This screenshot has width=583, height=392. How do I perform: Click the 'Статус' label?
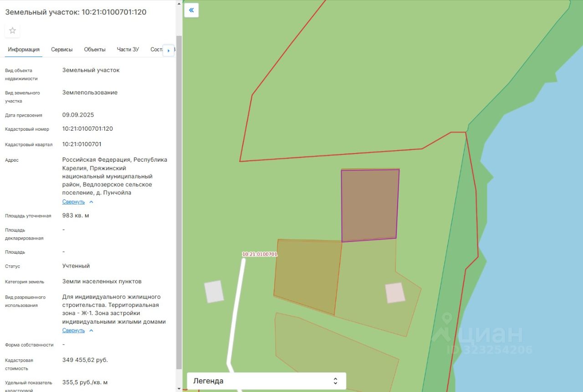13,266
